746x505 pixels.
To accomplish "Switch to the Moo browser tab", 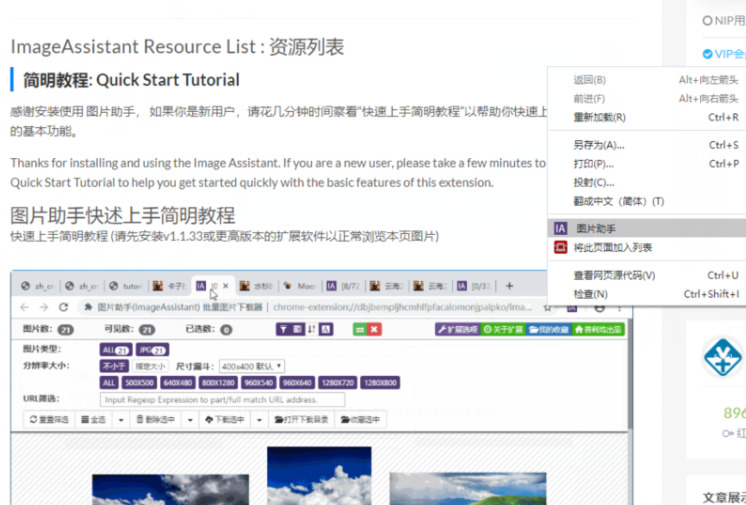I will pos(300,286).
